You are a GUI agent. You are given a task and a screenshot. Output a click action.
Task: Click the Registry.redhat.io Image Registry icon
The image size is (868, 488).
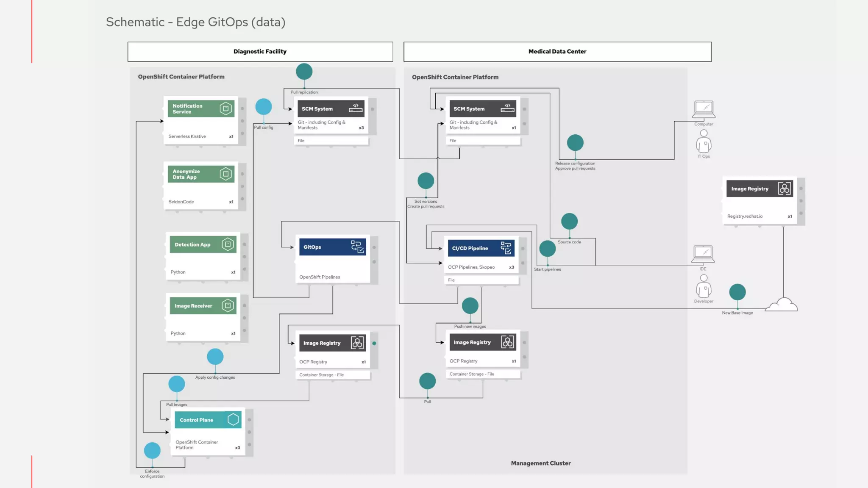(784, 189)
